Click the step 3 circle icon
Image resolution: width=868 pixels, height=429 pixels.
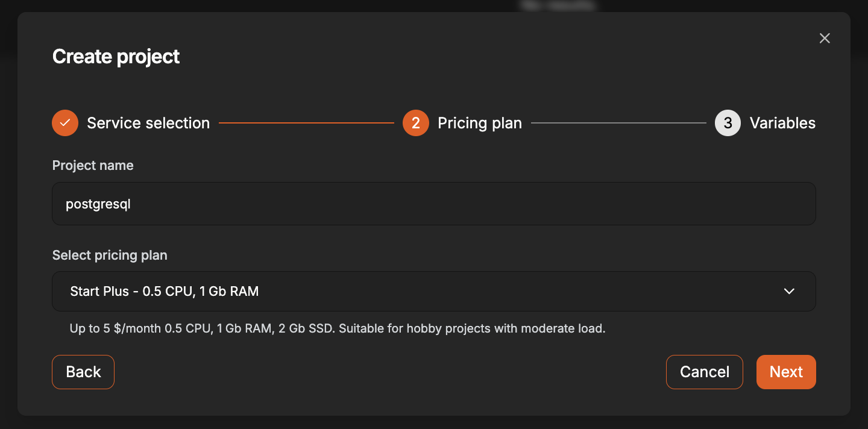[728, 123]
